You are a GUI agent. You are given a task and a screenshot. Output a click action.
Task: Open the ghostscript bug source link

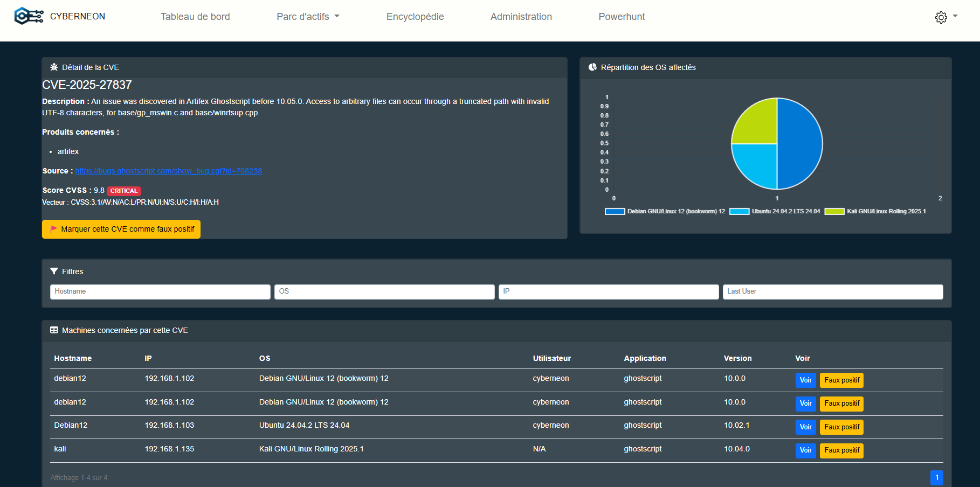(169, 171)
